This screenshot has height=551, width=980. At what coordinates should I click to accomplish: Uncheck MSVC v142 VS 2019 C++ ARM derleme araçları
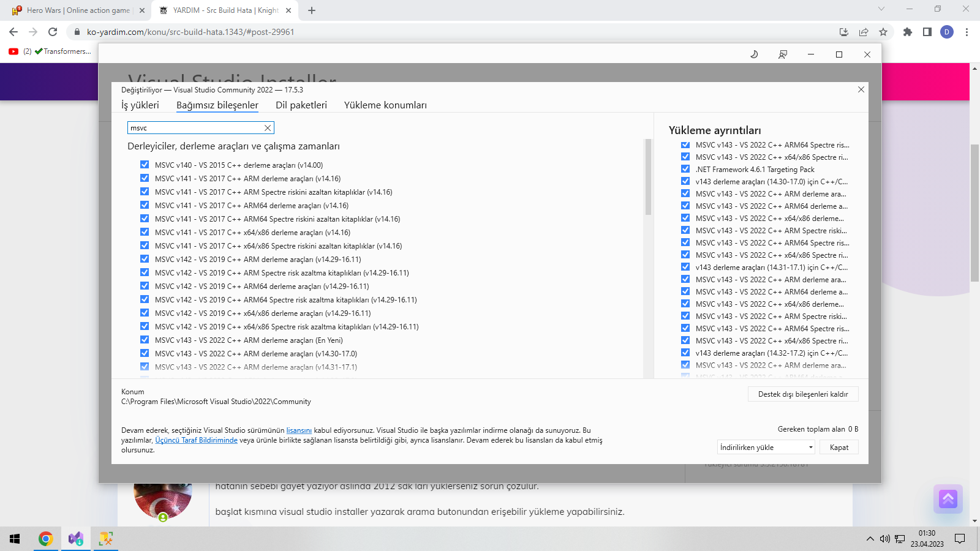tap(145, 259)
